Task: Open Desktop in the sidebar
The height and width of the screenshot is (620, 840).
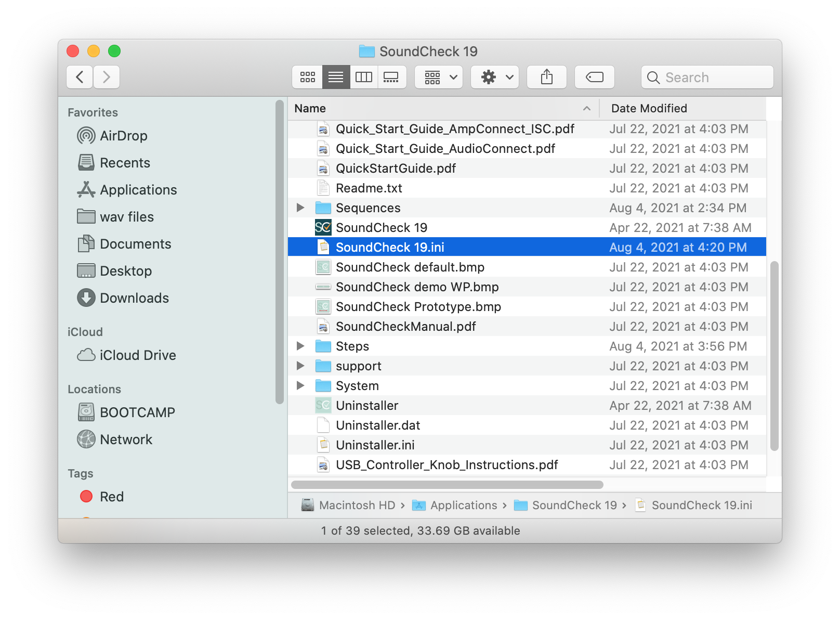Action: (114, 271)
